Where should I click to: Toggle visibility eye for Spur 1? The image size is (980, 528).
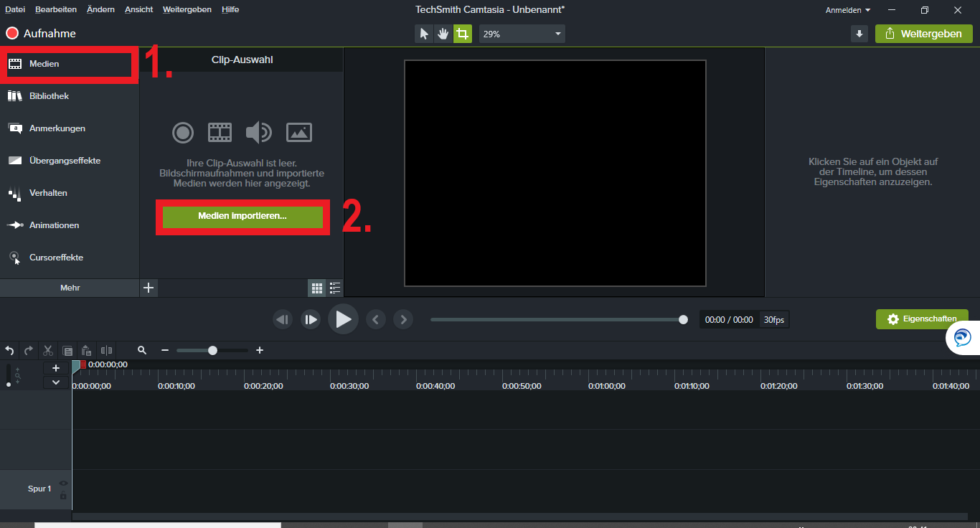click(63, 483)
